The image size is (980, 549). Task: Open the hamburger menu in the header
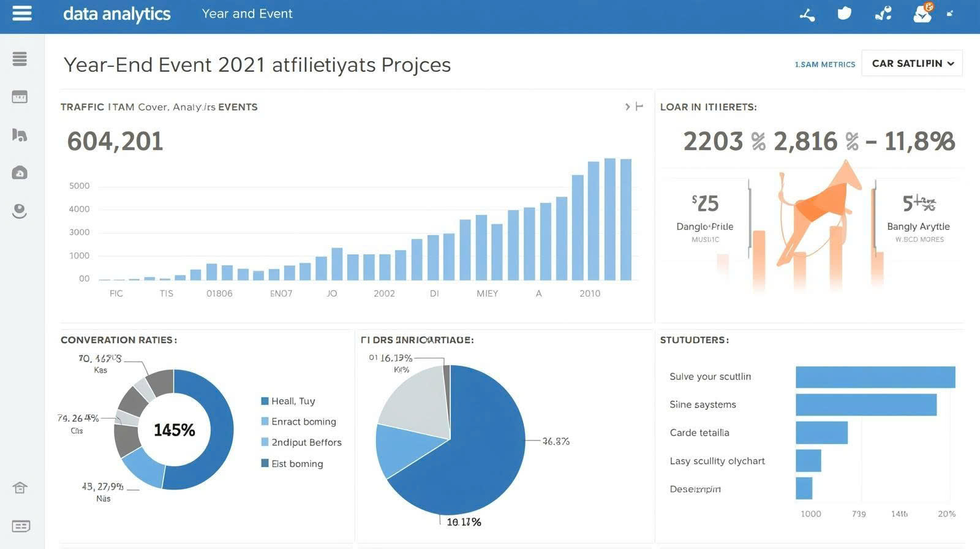(22, 13)
